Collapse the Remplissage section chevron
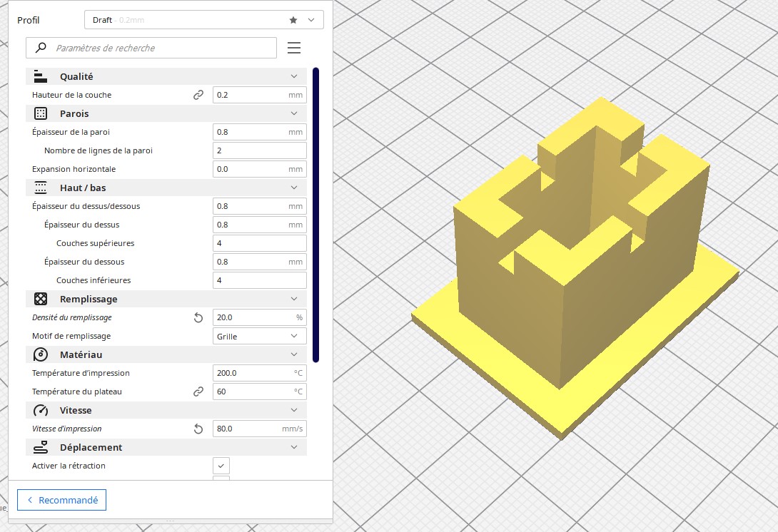Viewport: 778px width, 532px height. [x=294, y=299]
